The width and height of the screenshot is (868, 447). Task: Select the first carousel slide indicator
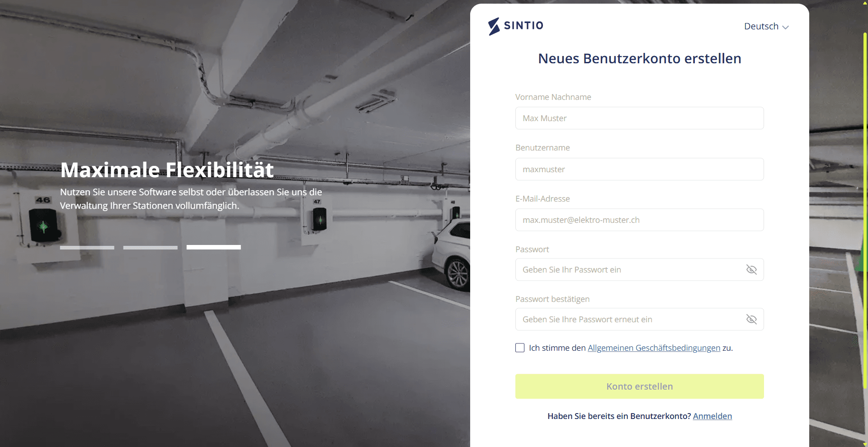(87, 248)
